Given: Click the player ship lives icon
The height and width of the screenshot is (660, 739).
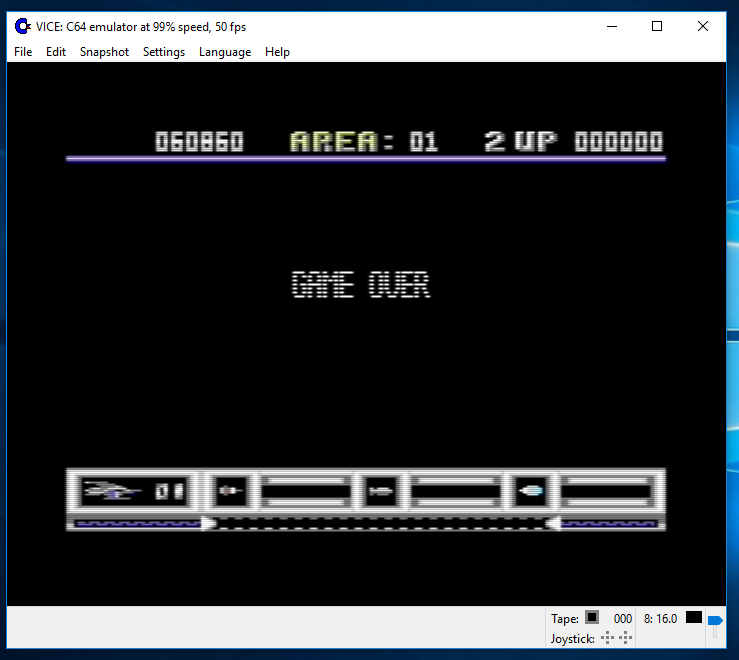Looking at the screenshot, I should (108, 491).
